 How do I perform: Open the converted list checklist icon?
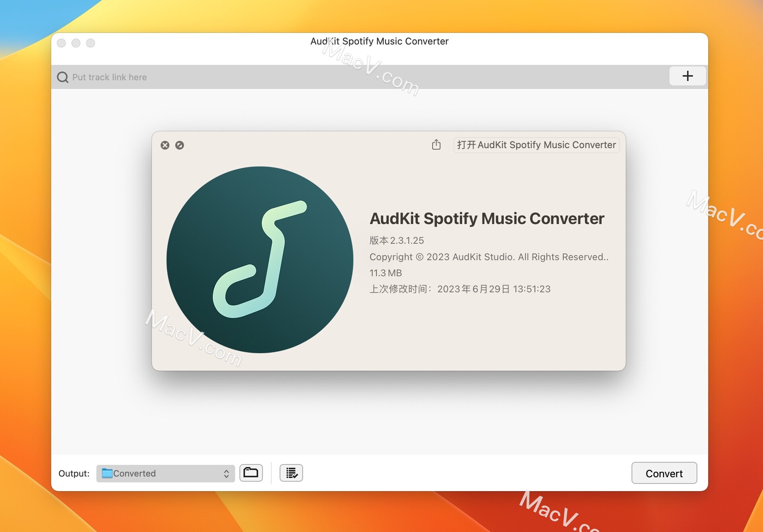coord(291,473)
